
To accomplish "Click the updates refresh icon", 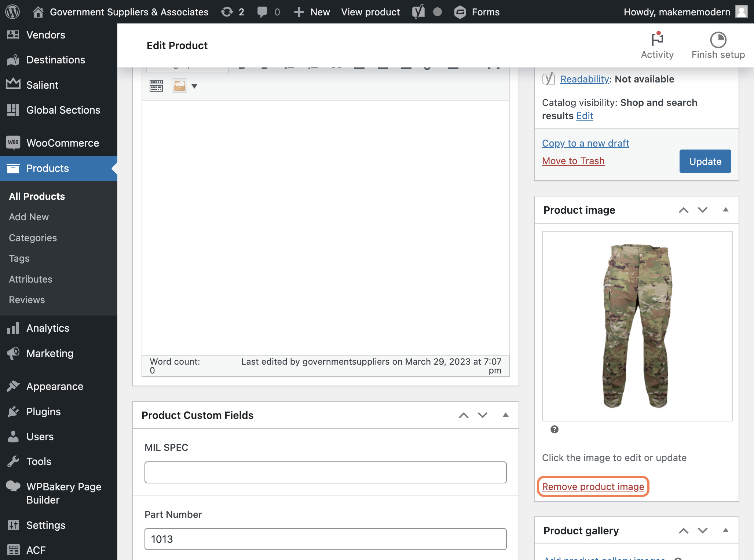I will coord(227,12).
